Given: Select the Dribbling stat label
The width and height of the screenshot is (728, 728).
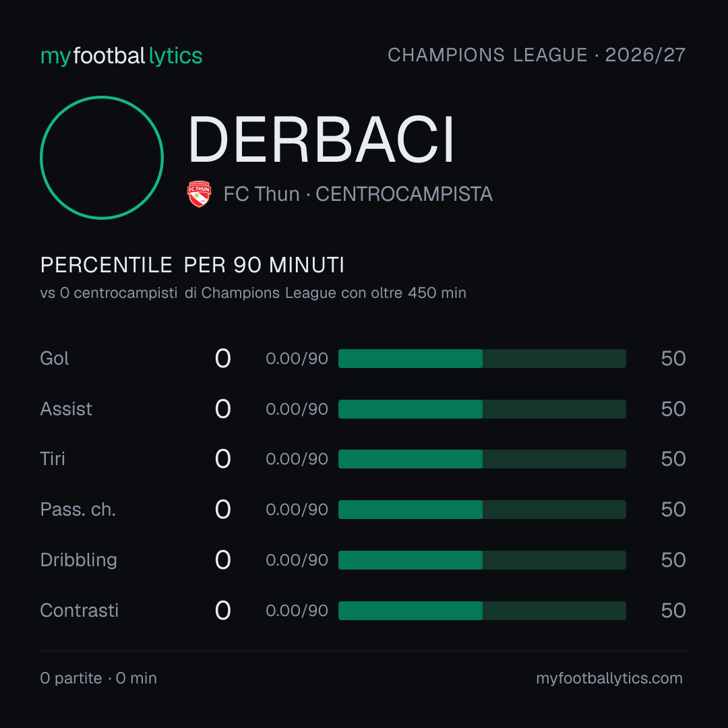Looking at the screenshot, I should (78, 560).
